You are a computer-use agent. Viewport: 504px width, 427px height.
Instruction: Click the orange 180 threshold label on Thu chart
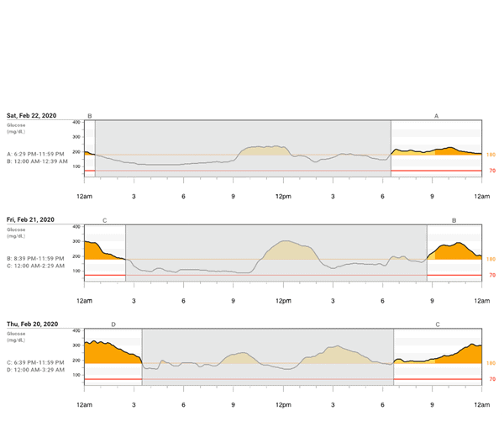(491, 363)
